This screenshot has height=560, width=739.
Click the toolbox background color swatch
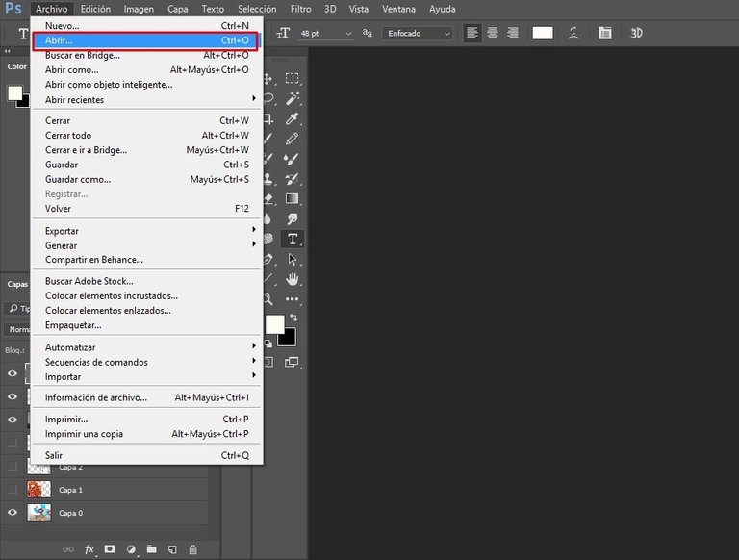click(289, 339)
